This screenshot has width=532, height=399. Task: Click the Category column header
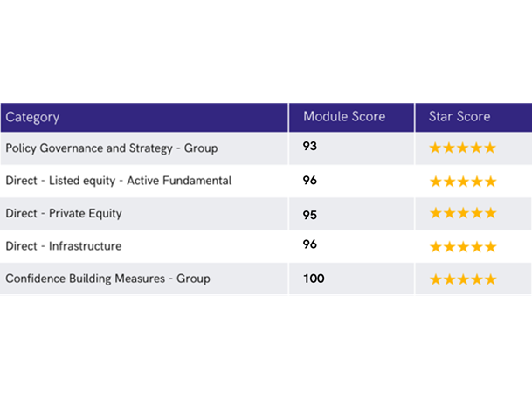tap(32, 117)
